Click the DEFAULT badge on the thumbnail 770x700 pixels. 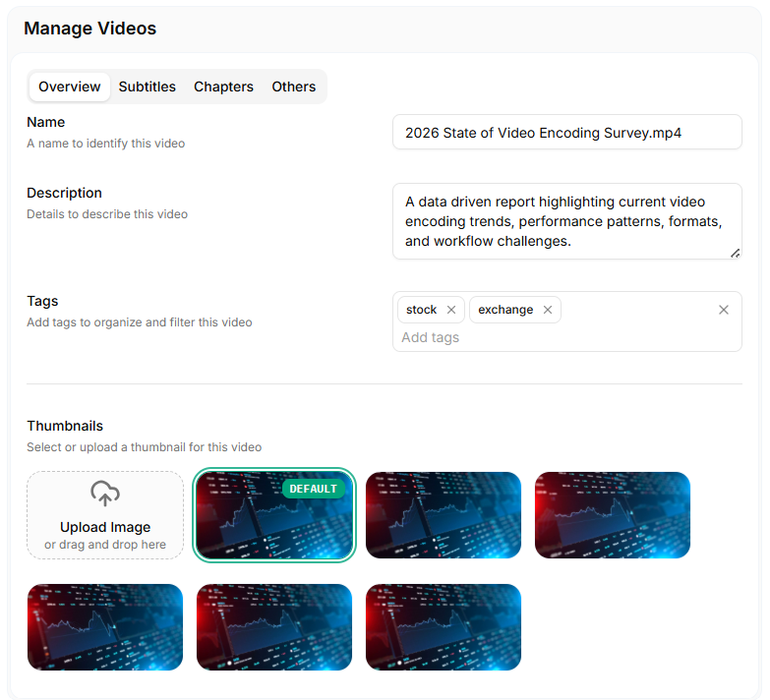click(x=314, y=489)
